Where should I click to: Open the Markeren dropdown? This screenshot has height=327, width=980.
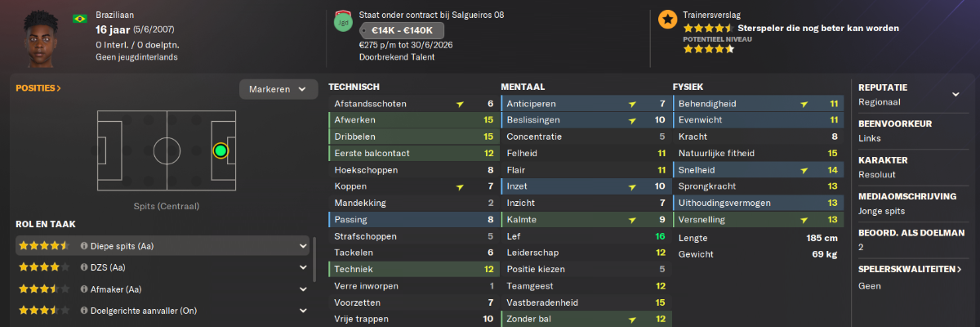point(278,89)
